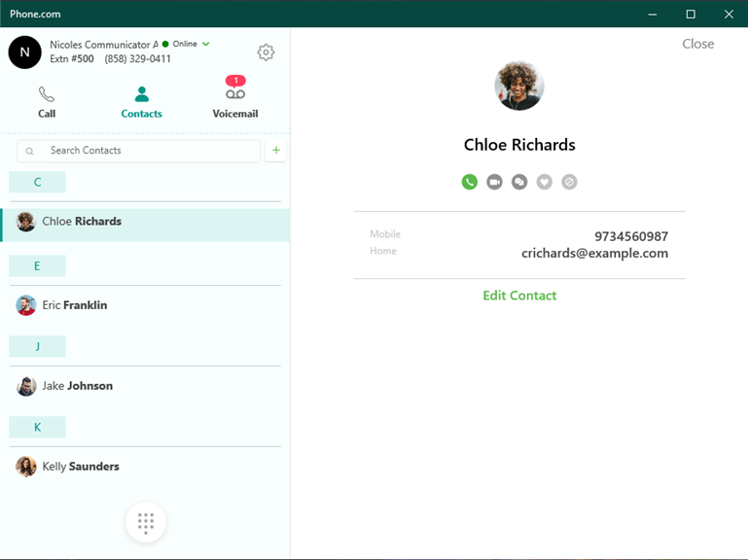Select Eric Franklin contact
The image size is (748, 560).
(x=146, y=305)
